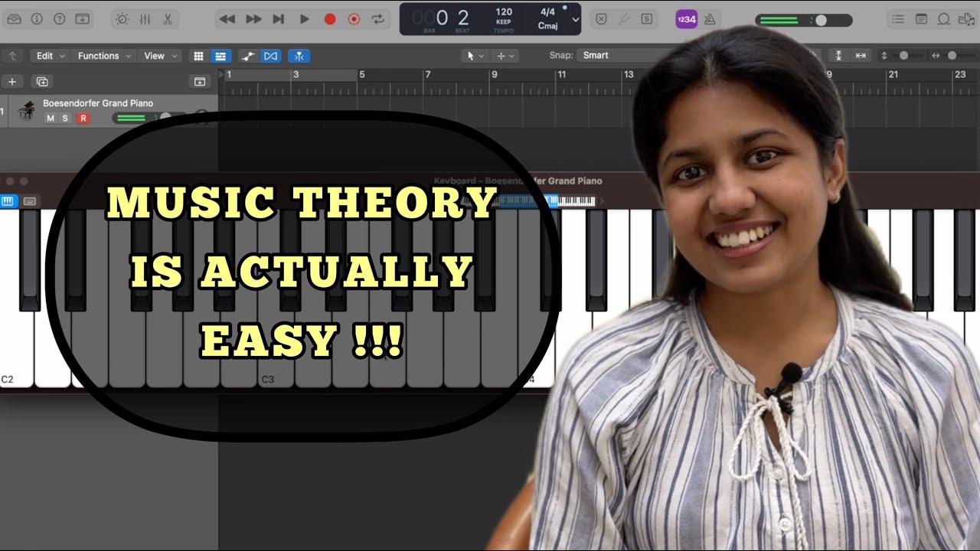Open the Inspector info icon
980x551 pixels.
(37, 19)
